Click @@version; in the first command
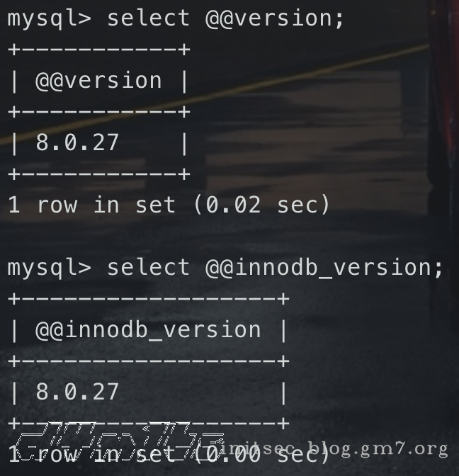Screen dimensions: 459x476 coord(275,18)
